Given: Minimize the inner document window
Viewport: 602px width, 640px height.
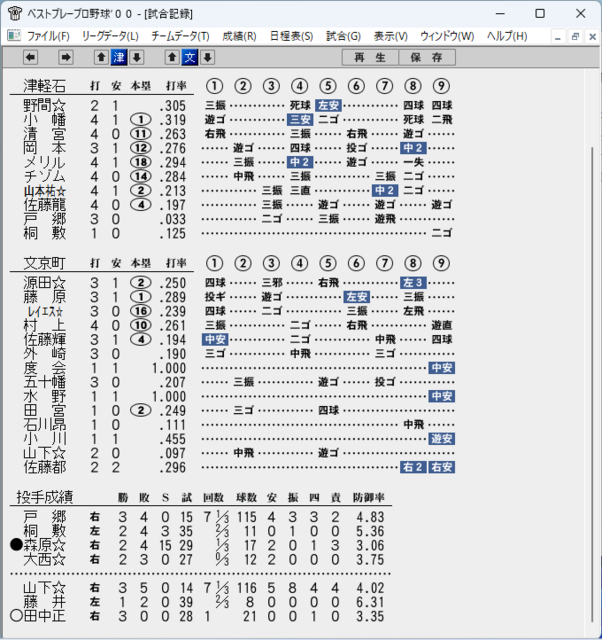Looking at the screenshot, I should point(558,37).
